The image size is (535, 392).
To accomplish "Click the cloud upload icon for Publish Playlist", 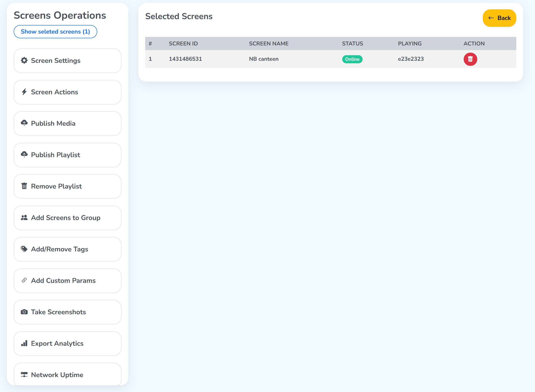I will (x=24, y=154).
